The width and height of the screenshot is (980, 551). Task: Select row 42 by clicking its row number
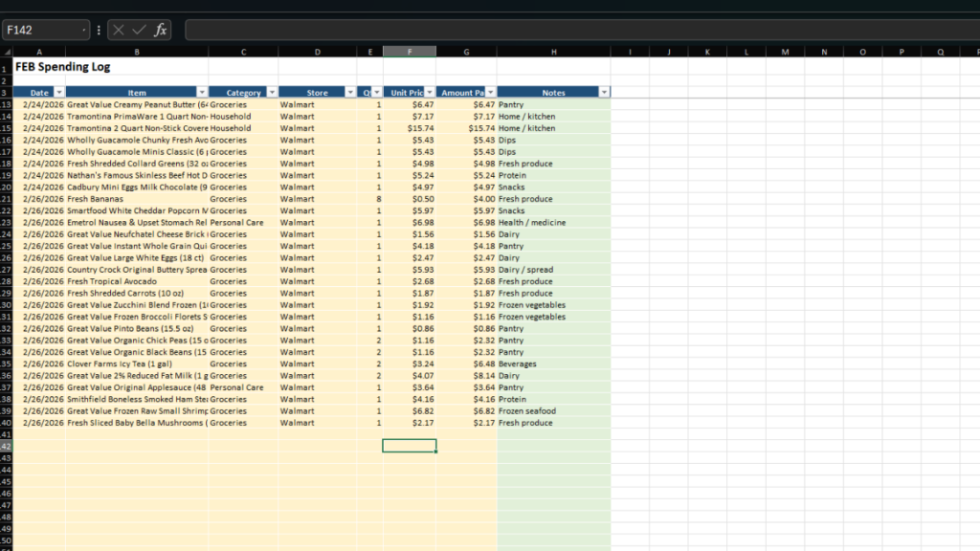coord(8,445)
